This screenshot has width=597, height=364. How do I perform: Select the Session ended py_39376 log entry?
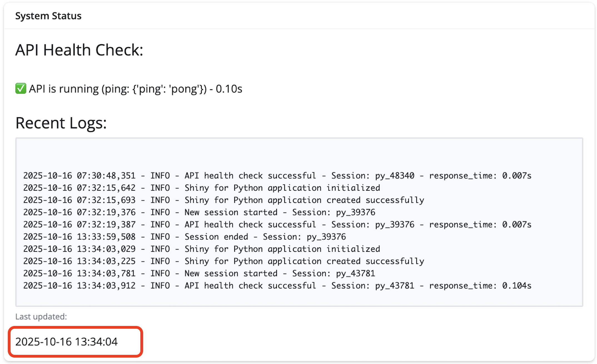(185, 237)
